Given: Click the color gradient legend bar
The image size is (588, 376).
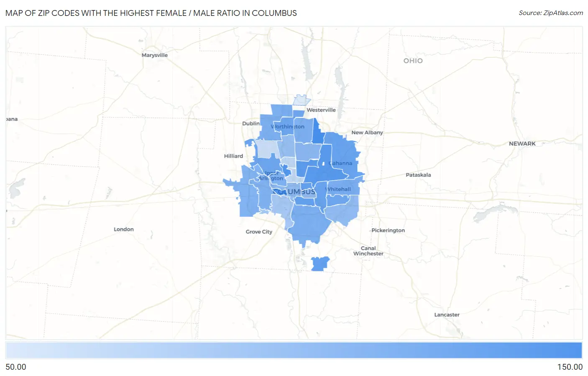Looking at the screenshot, I should tap(294, 350).
